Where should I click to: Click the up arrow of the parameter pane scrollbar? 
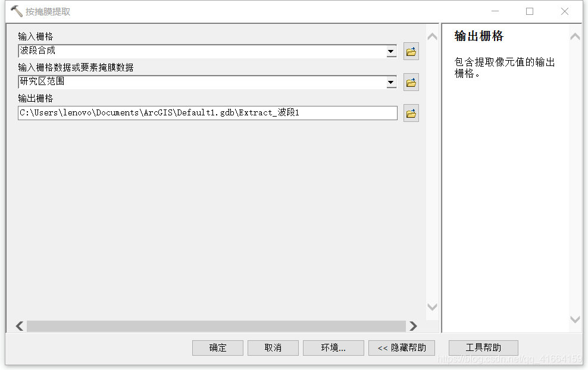click(x=433, y=36)
